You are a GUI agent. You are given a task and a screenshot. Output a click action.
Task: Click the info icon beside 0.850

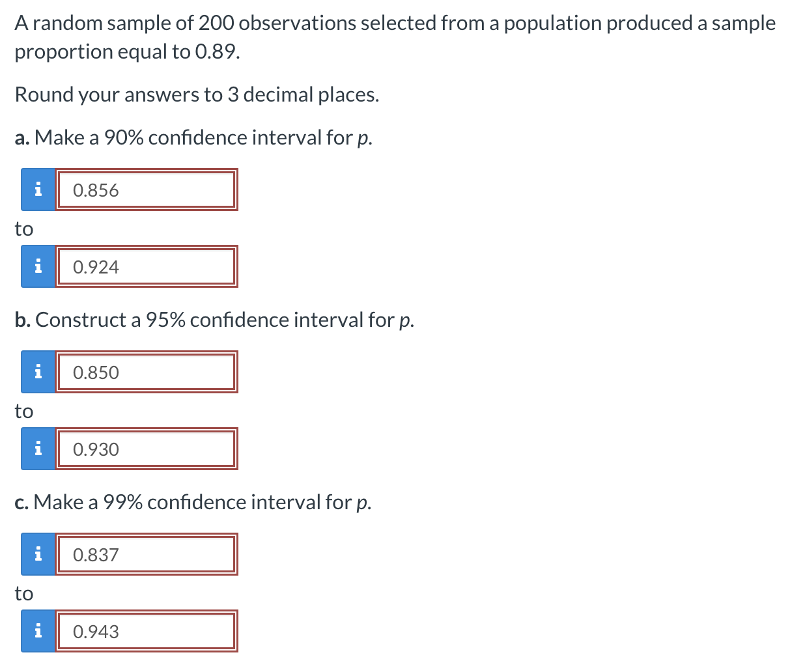38,372
